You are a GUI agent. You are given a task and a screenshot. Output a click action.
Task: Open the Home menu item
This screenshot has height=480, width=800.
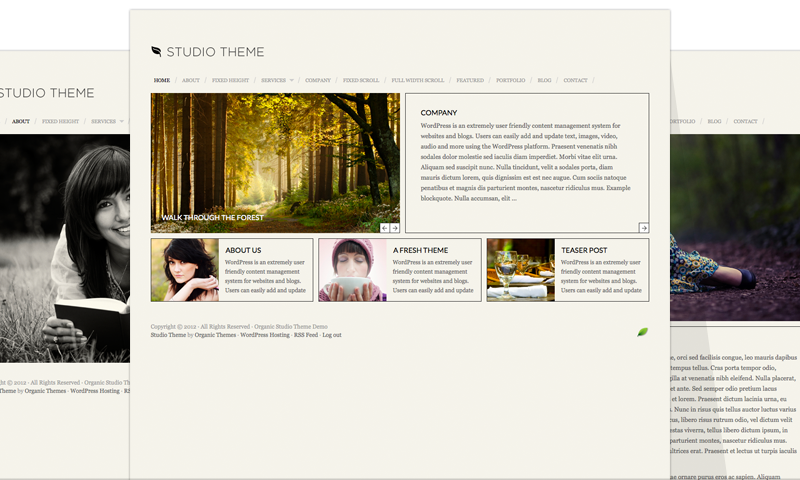point(162,80)
